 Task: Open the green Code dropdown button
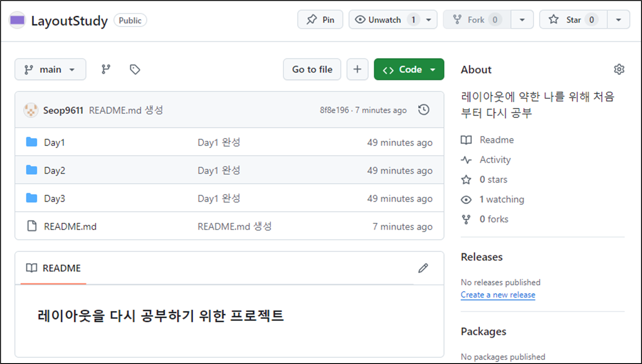coord(409,69)
